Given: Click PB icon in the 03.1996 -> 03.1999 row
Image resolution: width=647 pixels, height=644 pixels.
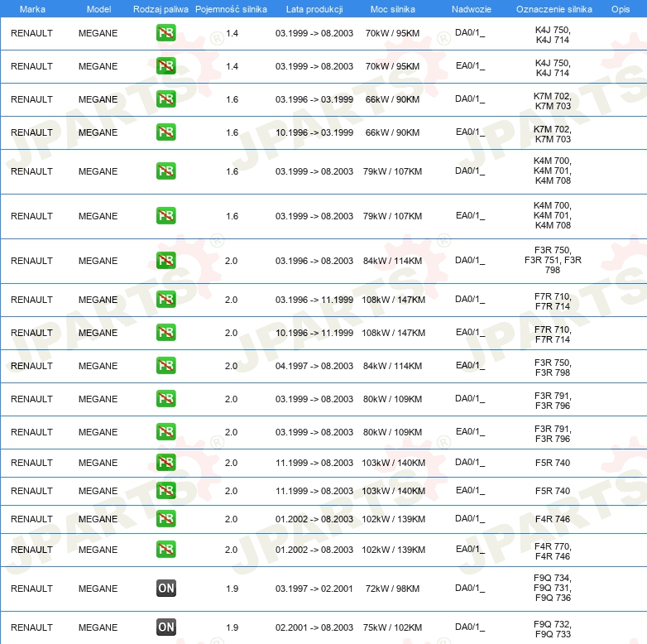Looking at the screenshot, I should coord(165,99).
